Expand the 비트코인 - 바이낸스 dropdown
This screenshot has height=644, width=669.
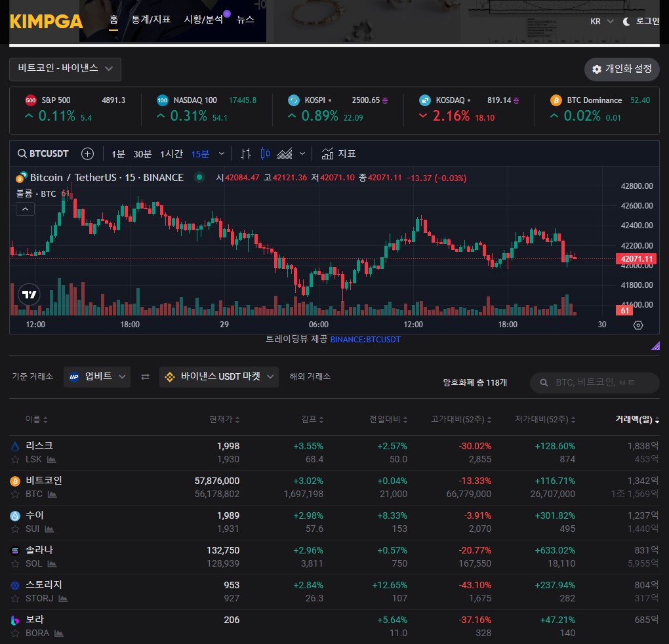[x=66, y=69]
